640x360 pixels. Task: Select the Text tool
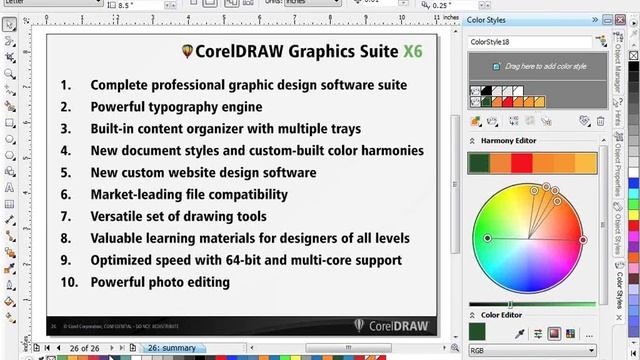(9, 188)
